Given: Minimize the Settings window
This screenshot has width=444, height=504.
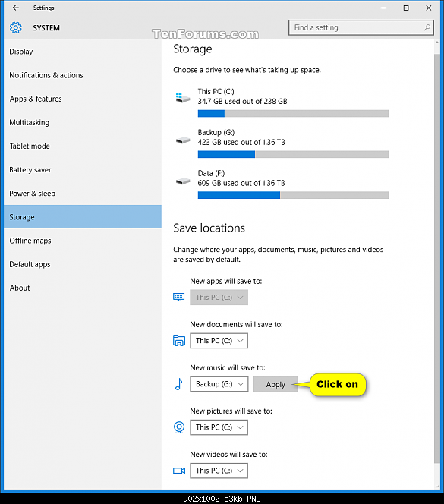Looking at the screenshot, I should (x=383, y=8).
